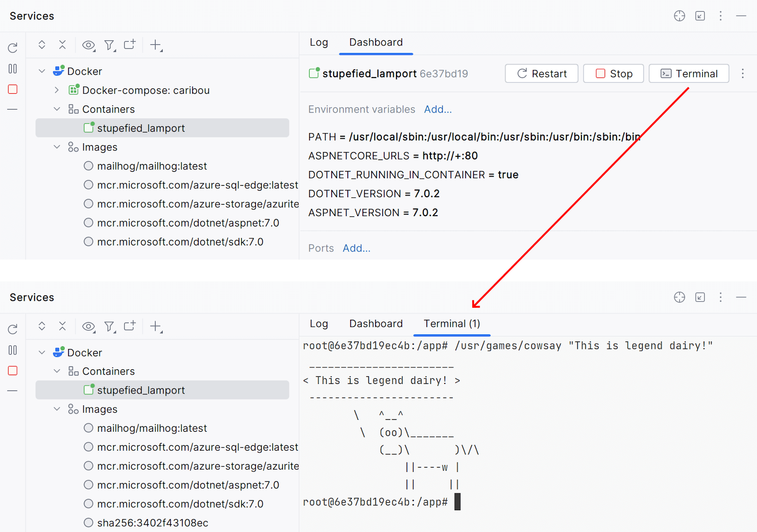Expand All items in the services tree
This screenshot has width=757, height=532.
click(42, 44)
